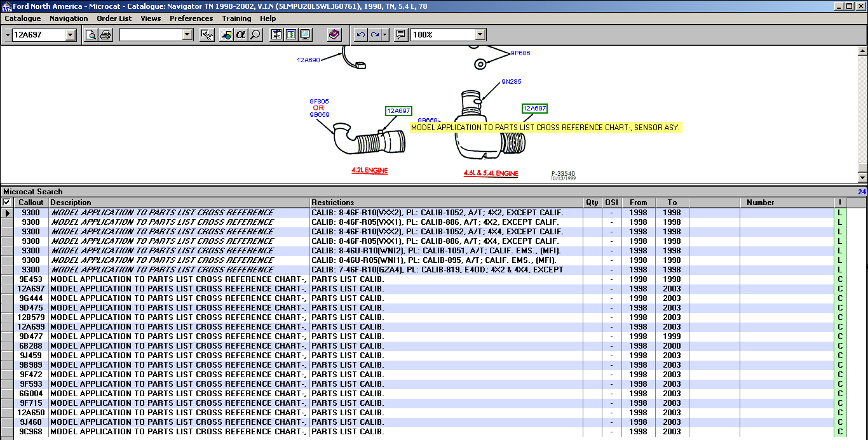Viewport: 868px width, 440px height.
Task: Open the purple book icon
Action: pos(335,35)
